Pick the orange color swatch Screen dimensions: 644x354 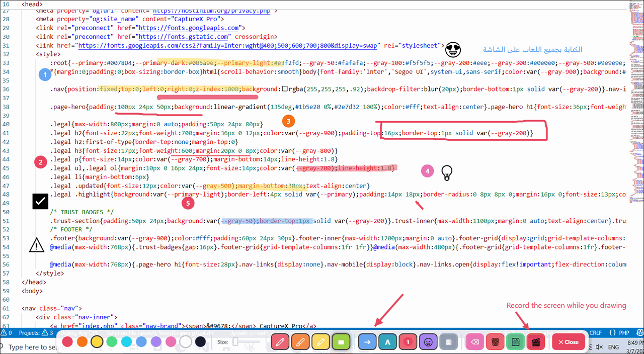coord(82,342)
